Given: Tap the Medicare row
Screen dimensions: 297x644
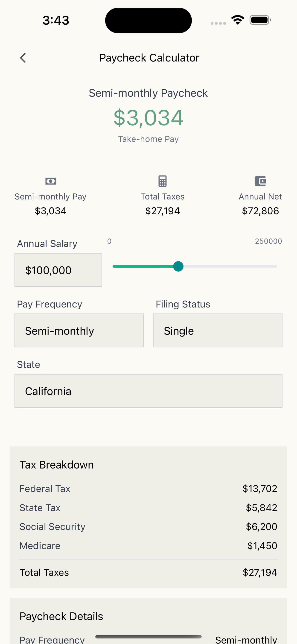Looking at the screenshot, I should coord(148,546).
